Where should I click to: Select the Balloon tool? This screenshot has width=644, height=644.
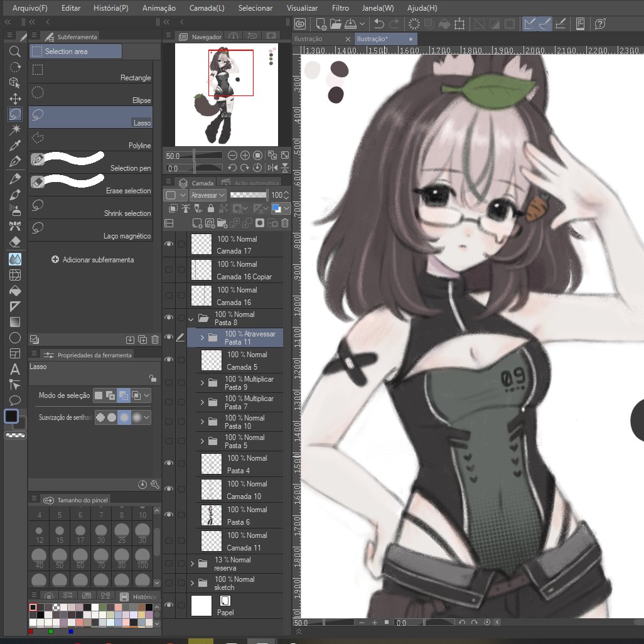(15, 400)
